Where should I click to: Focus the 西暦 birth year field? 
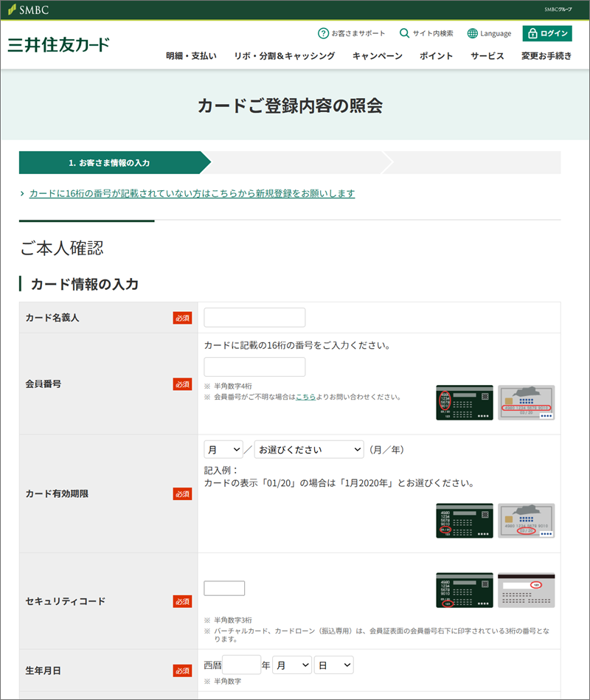241,665
